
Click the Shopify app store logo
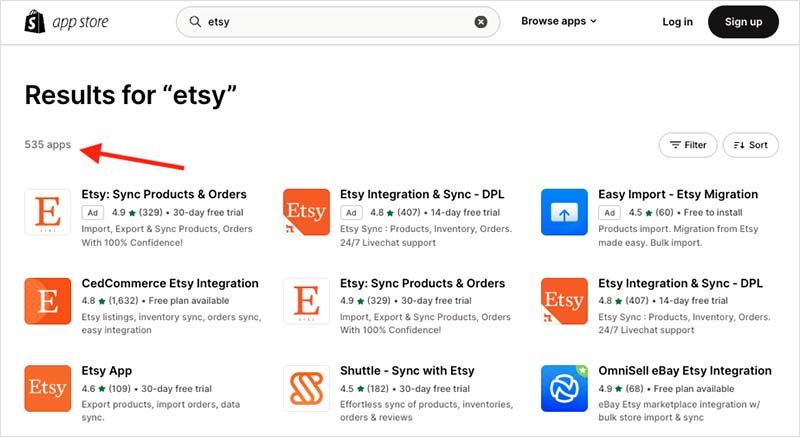pyautogui.click(x=66, y=21)
